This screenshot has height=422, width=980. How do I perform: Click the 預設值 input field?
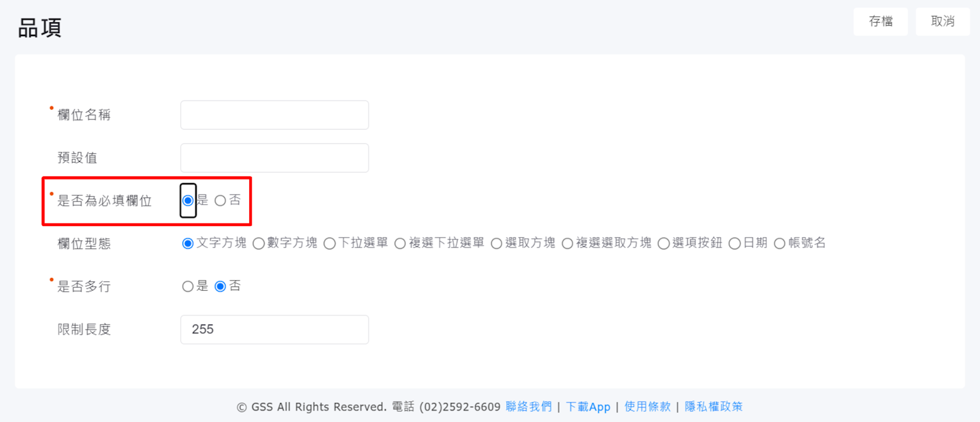pos(274,158)
